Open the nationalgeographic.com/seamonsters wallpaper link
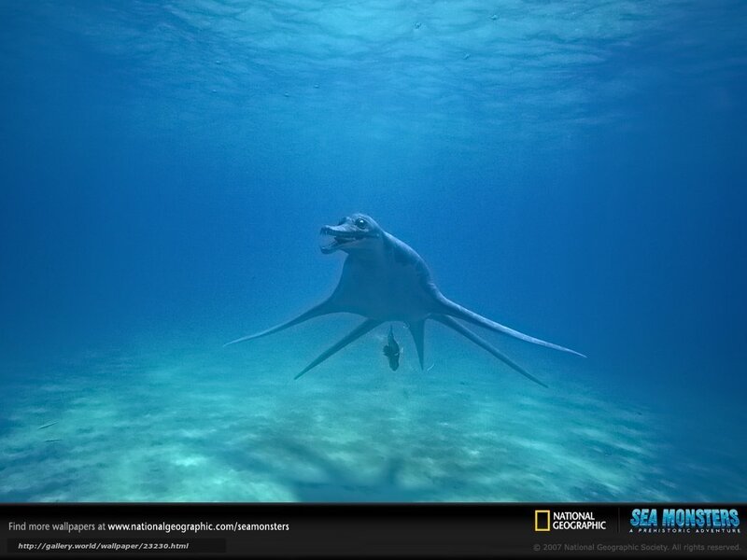 click(x=198, y=526)
